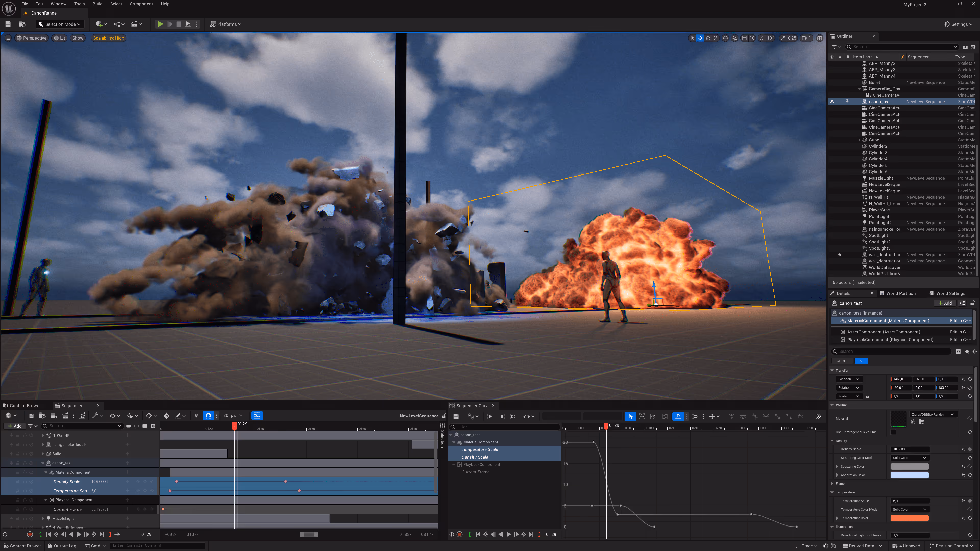The width and height of the screenshot is (980, 551).
Task: Expand the Cube item in the Outliner
Action: pyautogui.click(x=860, y=140)
